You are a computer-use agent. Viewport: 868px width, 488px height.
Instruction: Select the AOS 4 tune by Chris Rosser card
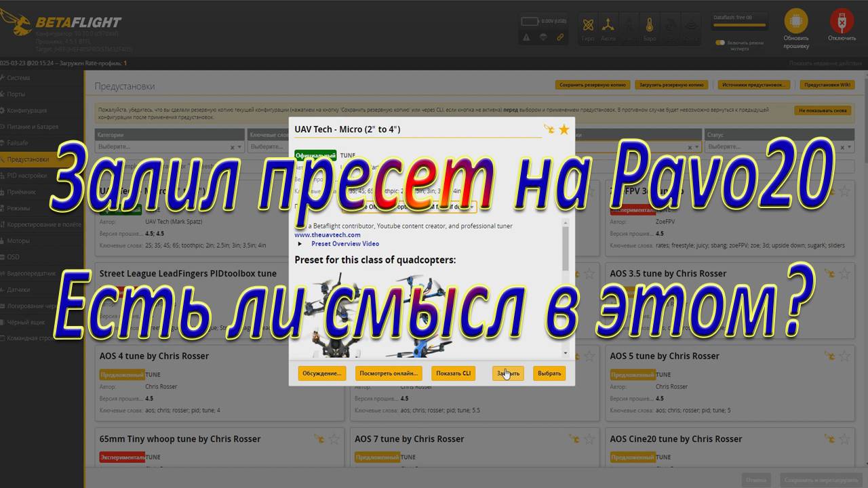click(x=219, y=383)
